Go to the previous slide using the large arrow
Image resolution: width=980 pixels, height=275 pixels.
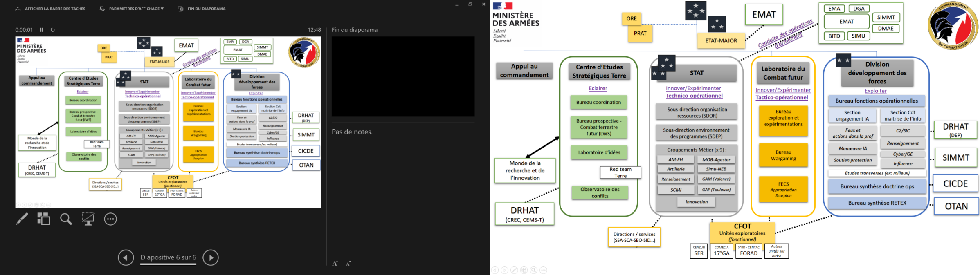pyautogui.click(x=126, y=257)
